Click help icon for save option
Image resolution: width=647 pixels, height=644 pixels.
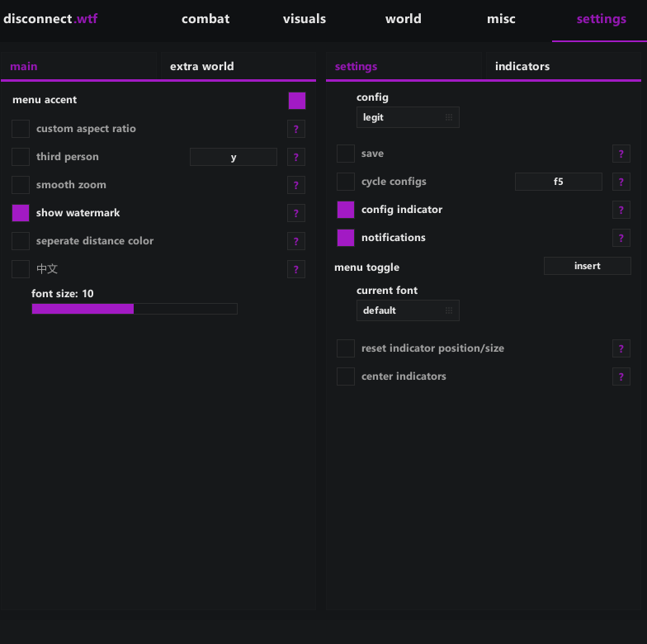[621, 154]
